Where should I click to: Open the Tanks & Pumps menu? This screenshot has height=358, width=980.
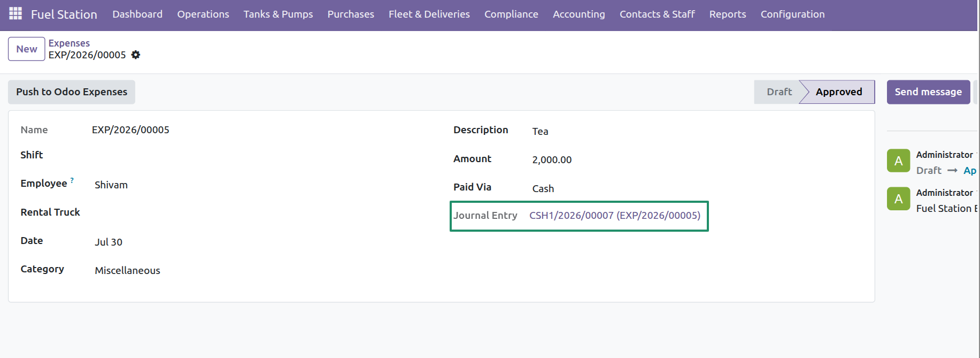click(x=278, y=14)
